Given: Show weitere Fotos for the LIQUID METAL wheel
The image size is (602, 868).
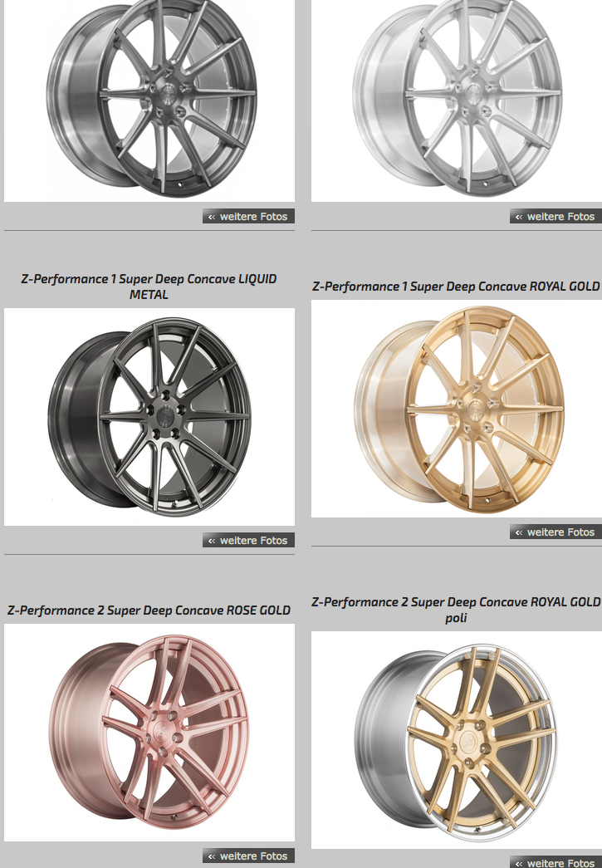Looking at the screenshot, I should 248,540.
